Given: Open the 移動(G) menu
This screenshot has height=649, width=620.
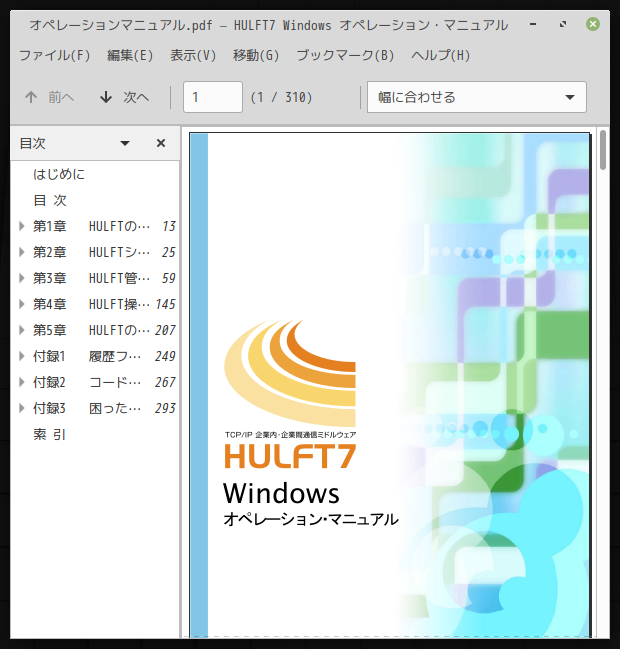Looking at the screenshot, I should tap(256, 55).
